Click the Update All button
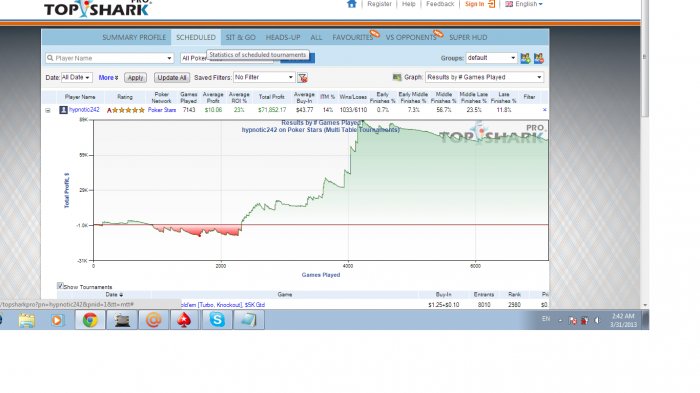Viewport: 700px width, 393px height. coord(172,78)
